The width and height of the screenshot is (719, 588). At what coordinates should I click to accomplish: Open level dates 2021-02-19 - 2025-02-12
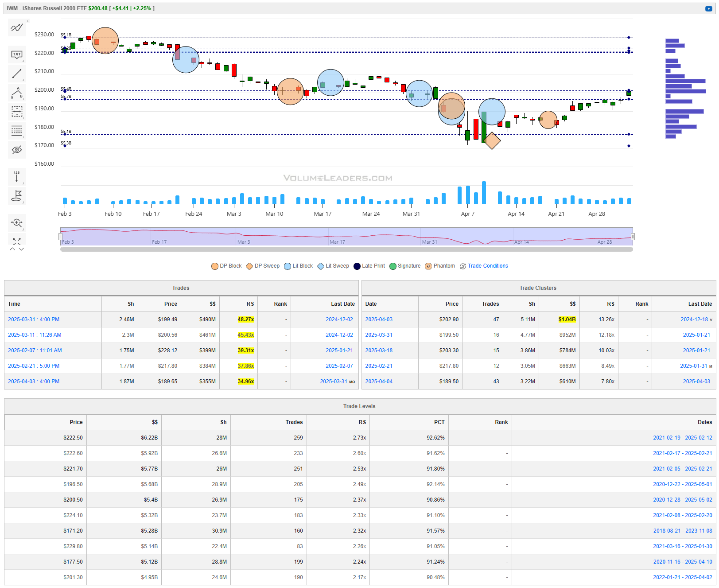[682, 438]
